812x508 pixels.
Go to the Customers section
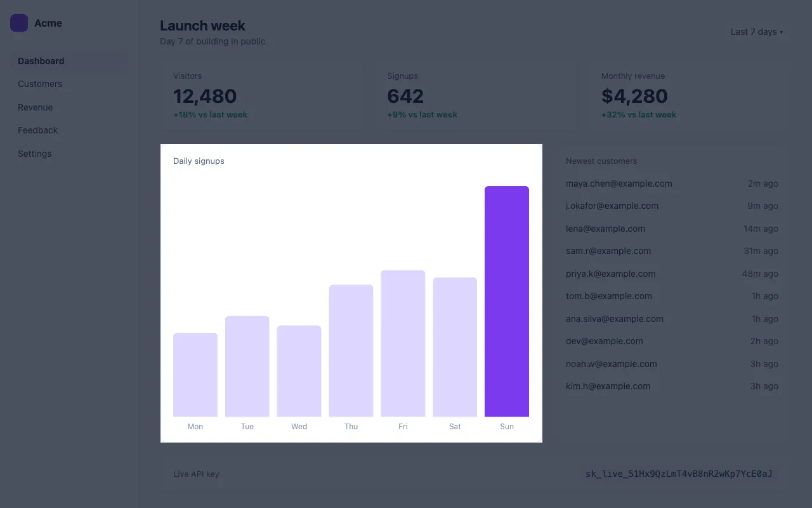tap(70, 84)
